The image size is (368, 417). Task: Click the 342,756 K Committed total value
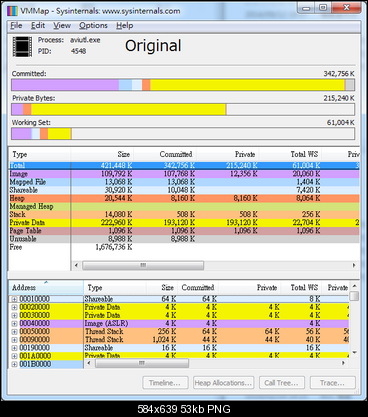point(339,74)
